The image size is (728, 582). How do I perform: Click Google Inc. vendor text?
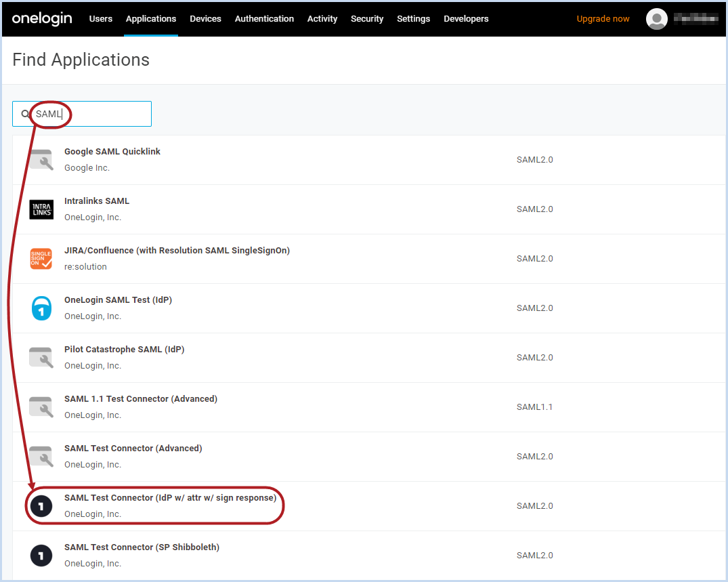click(87, 168)
